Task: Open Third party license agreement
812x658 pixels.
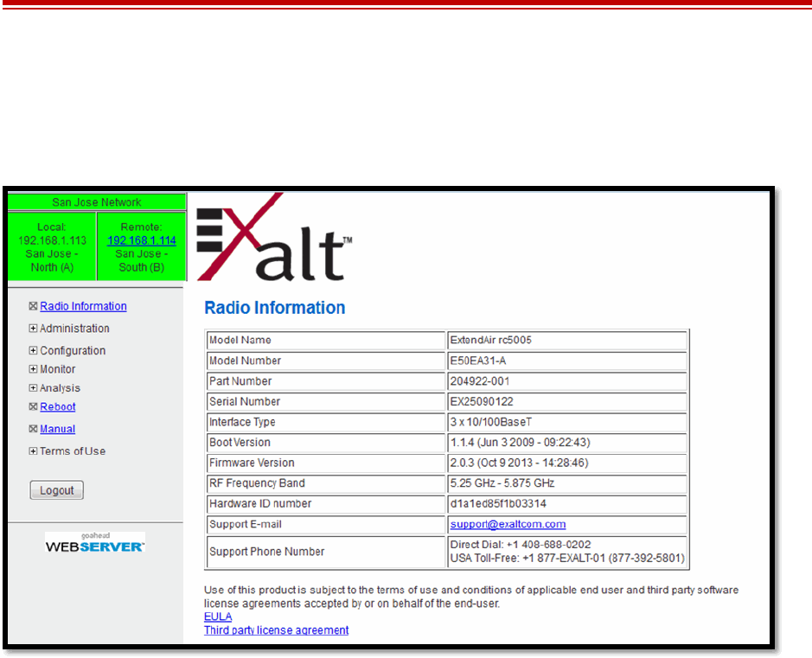Action: 276,630
